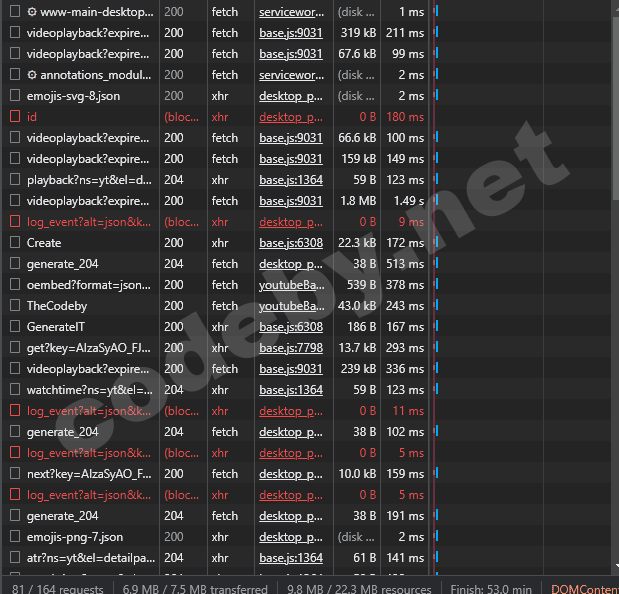Click the 81 / 164 requests status entry
The height and width of the screenshot is (594, 619).
58,588
